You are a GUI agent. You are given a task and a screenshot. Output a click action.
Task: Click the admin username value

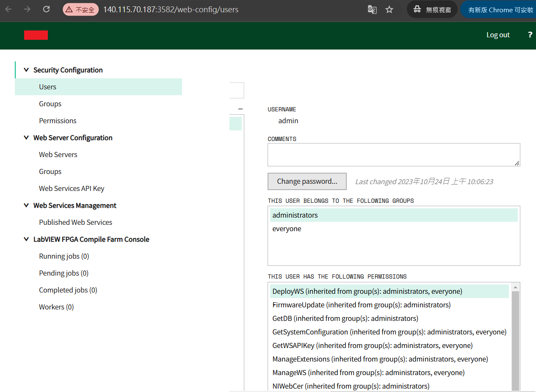point(288,121)
